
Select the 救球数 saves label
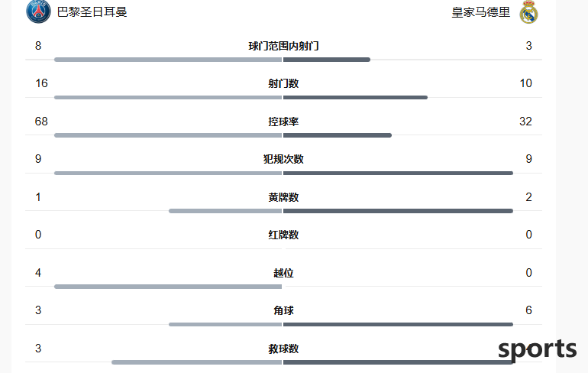click(283, 349)
